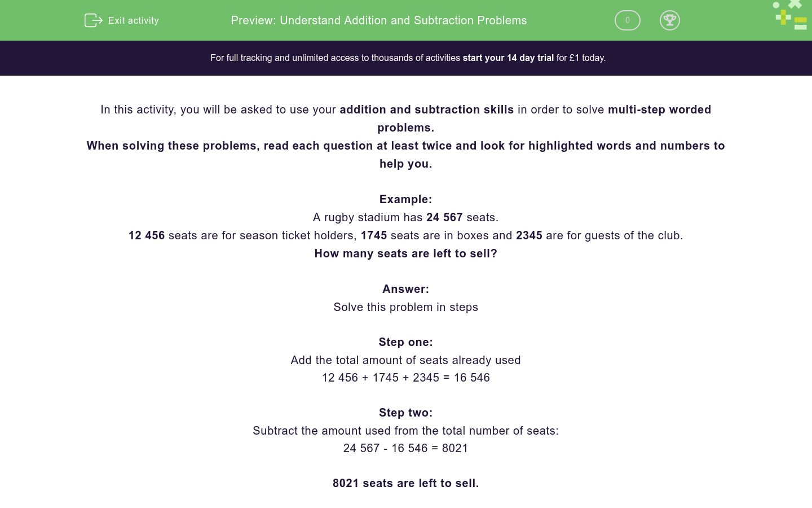Click the subtraction equation equalling 8021
812x508 pixels.
(405, 448)
